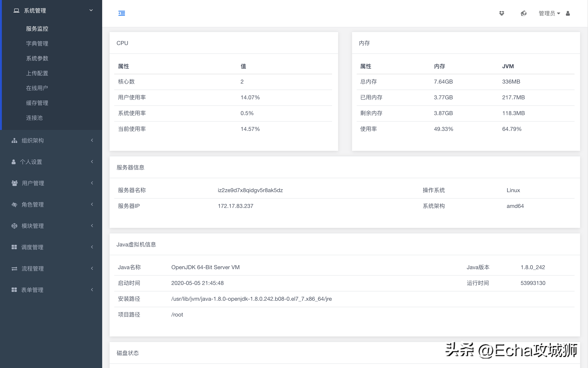Click the 系统使用率 value 0.5%

[x=247, y=113]
